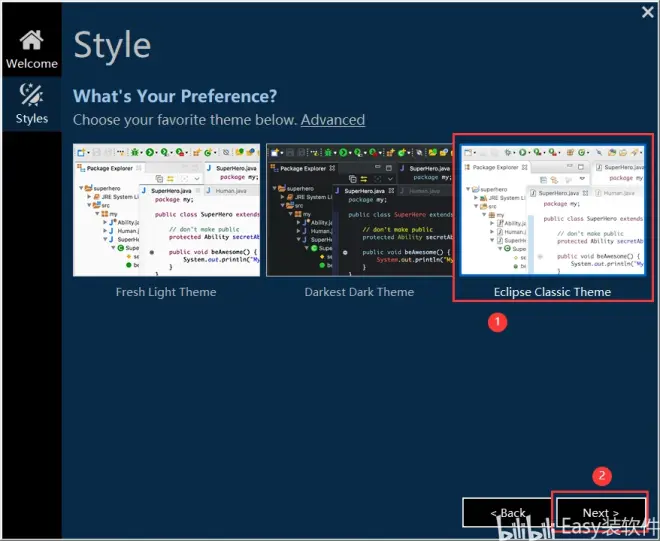Switch to the Styles section
The image size is (660, 541).
click(32, 104)
